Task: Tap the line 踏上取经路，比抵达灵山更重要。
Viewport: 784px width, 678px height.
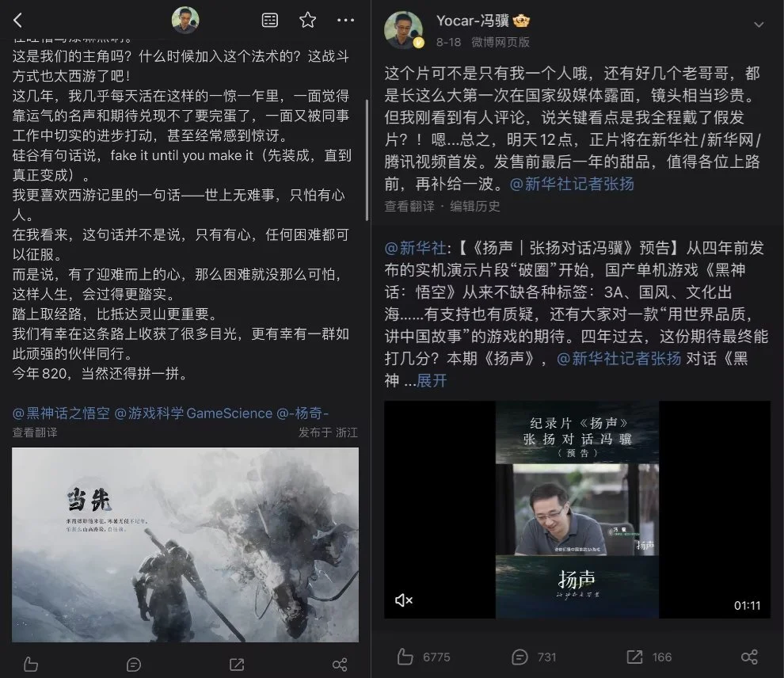Action: 116,314
